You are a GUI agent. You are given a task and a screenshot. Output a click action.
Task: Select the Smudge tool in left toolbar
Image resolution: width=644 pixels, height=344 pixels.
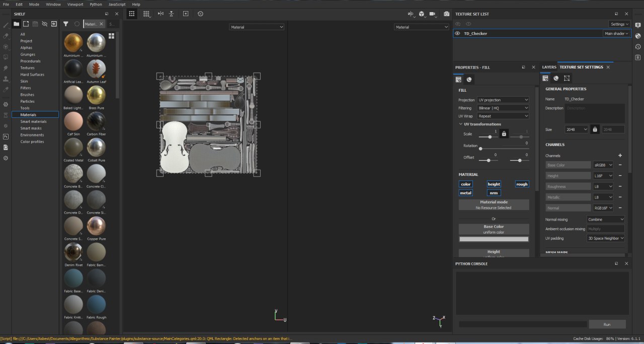[x=6, y=67]
